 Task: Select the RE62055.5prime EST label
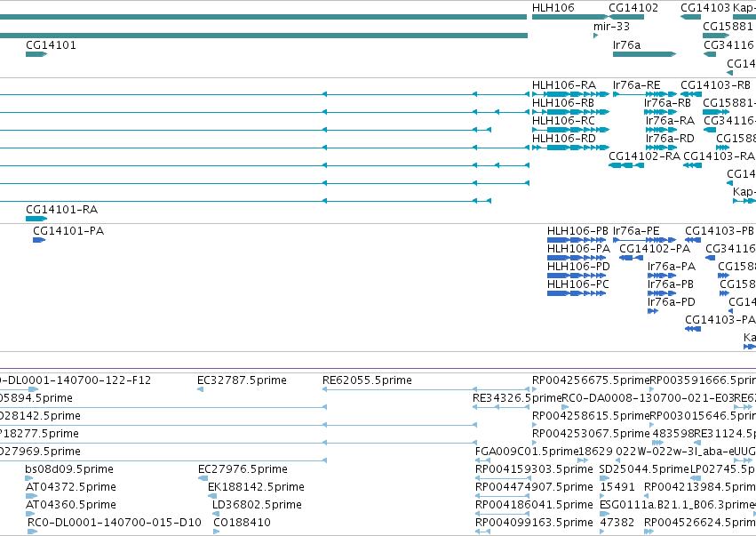pyautogui.click(x=368, y=380)
